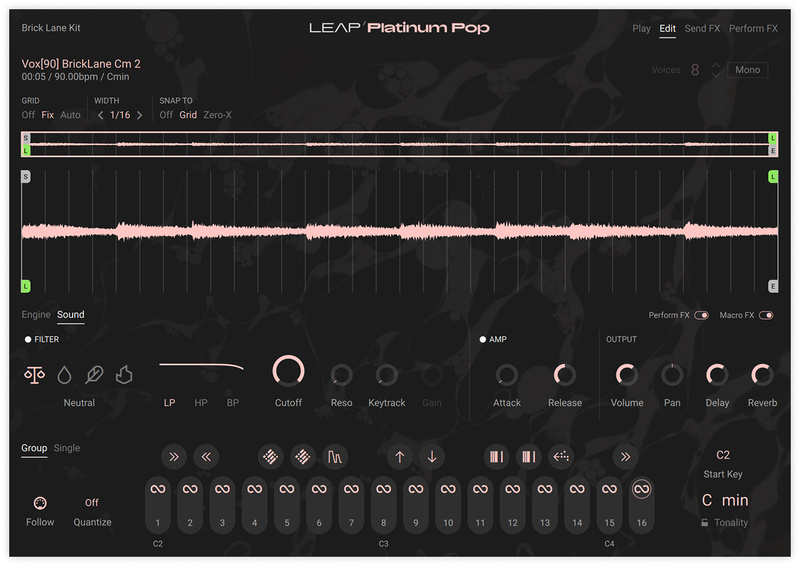This screenshot has height=566, width=800.
Task: Toggle the Macro FX switch
Action: [x=766, y=315]
